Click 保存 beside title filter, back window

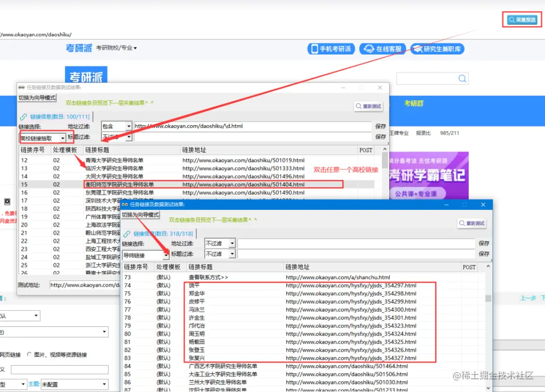(380, 137)
